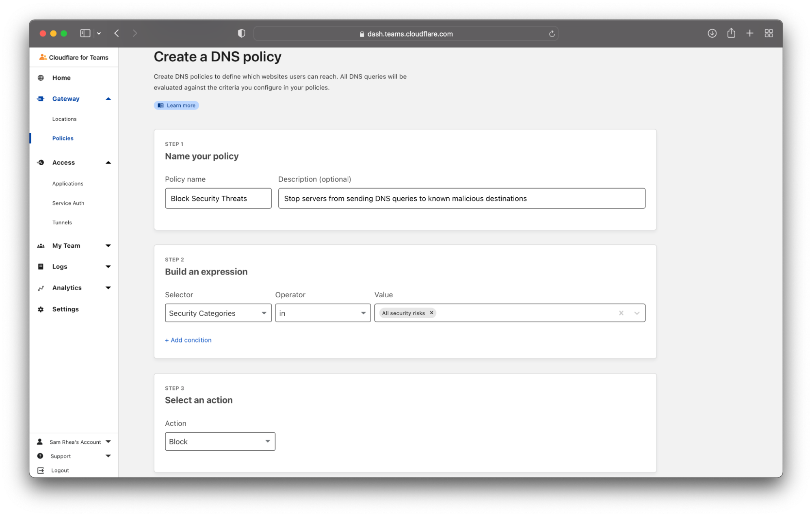The height and width of the screenshot is (516, 812).
Task: Open Settings in the sidebar
Action: pyautogui.click(x=65, y=309)
